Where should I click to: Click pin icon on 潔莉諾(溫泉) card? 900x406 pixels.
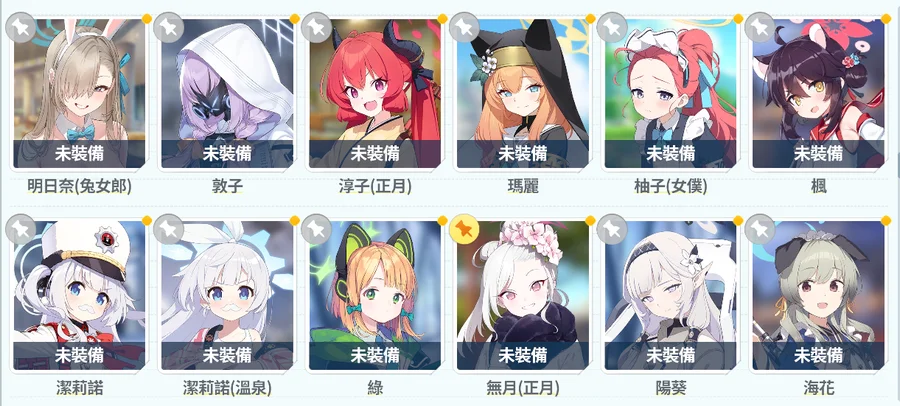(x=169, y=229)
